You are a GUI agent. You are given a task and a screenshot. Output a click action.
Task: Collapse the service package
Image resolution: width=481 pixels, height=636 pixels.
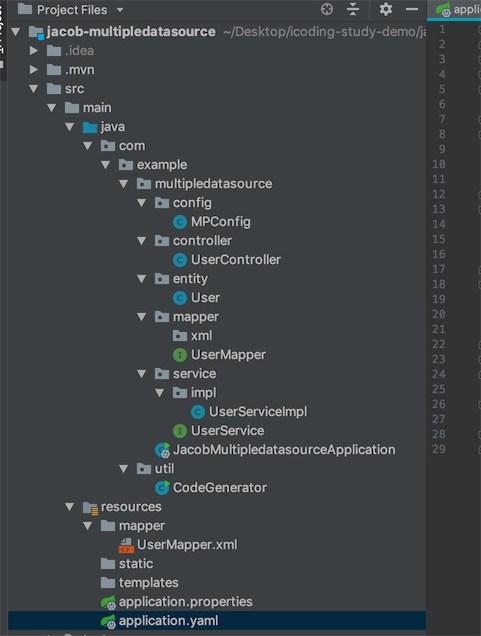click(x=142, y=374)
